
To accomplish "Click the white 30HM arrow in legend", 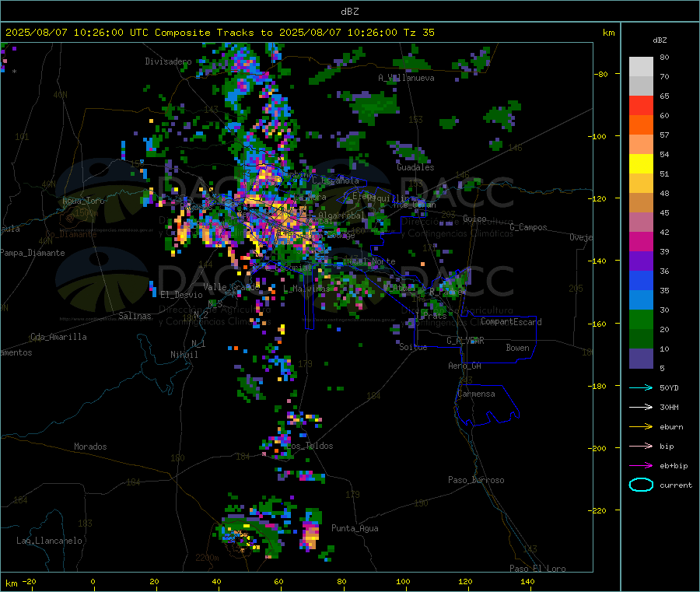I will pyautogui.click(x=641, y=407).
